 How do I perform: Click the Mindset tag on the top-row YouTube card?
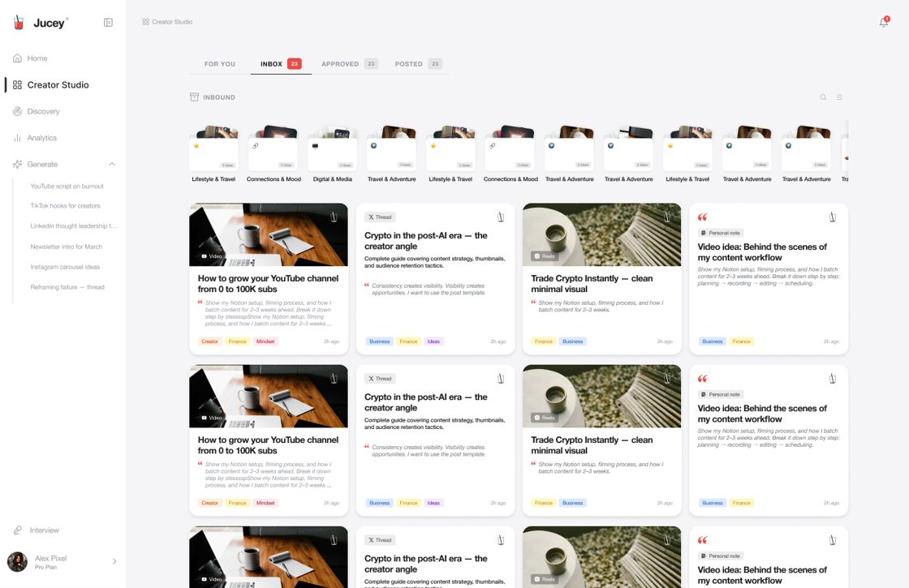pos(265,341)
